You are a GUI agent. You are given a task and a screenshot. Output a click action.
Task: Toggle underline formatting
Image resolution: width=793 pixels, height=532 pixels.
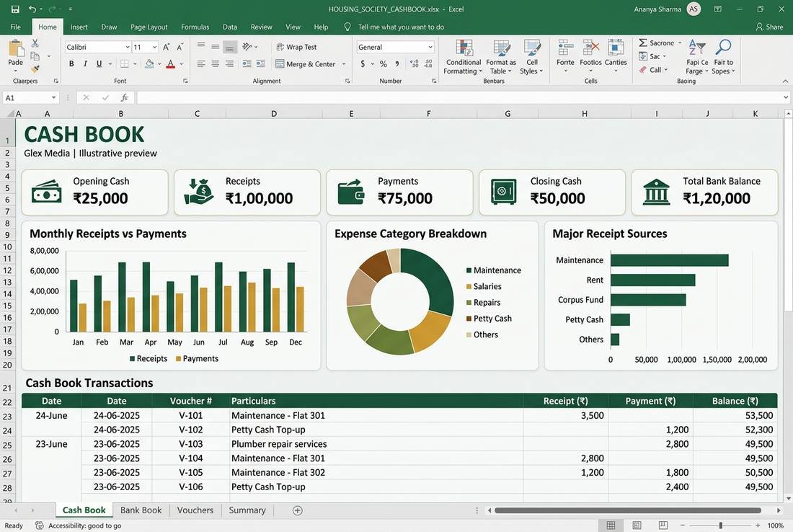click(x=99, y=63)
